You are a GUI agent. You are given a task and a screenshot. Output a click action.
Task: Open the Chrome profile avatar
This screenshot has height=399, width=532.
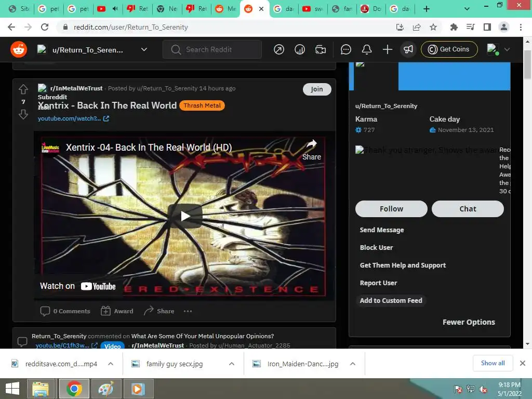pyautogui.click(x=504, y=27)
